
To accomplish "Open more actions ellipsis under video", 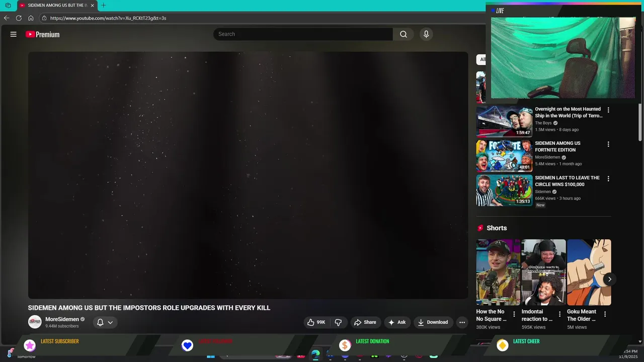I will pyautogui.click(x=462, y=322).
